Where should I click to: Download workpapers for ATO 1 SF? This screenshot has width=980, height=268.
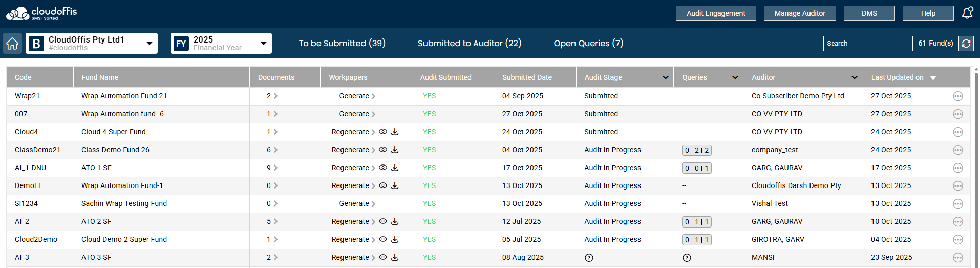coord(395,168)
